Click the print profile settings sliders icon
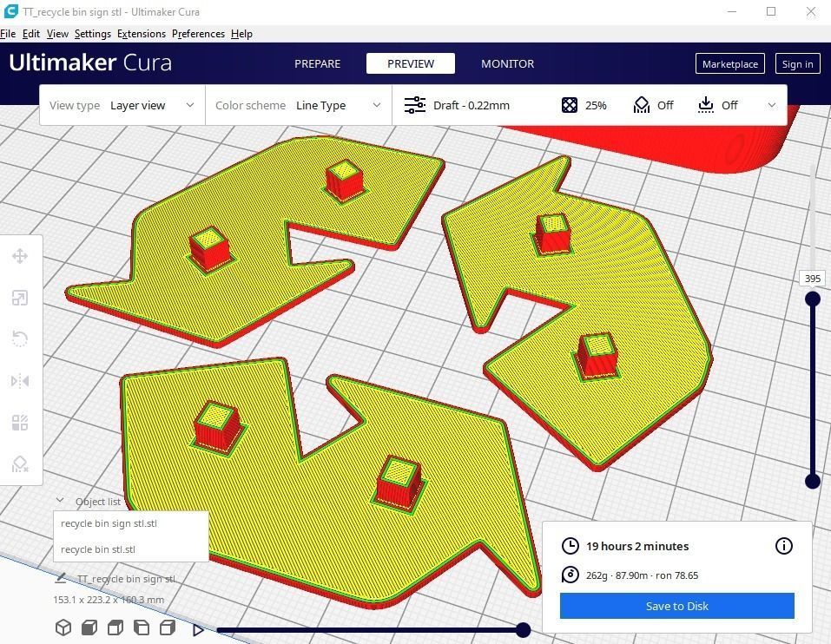Screen dimensions: 831x644 [415, 105]
